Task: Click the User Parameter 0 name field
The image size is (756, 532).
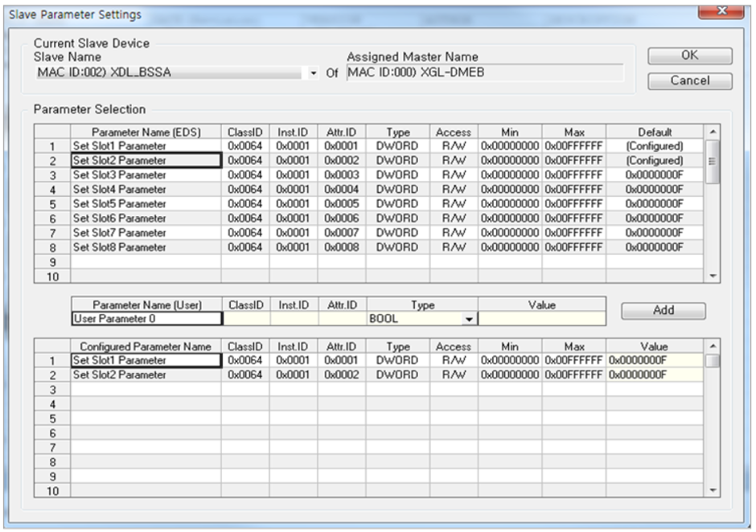Action: tap(146, 319)
